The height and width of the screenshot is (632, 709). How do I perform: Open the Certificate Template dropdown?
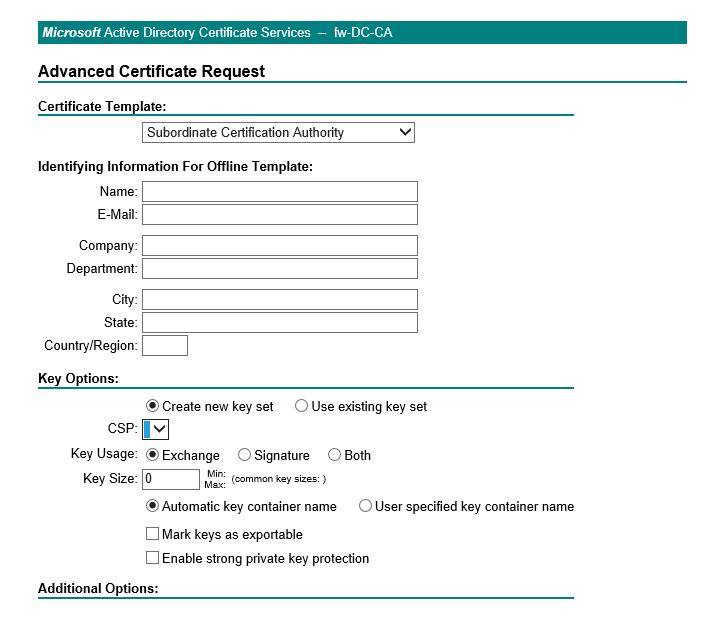click(x=278, y=132)
